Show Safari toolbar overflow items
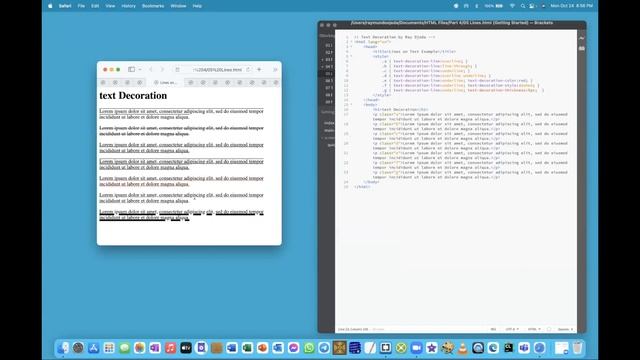640x360 pixels. point(275,69)
